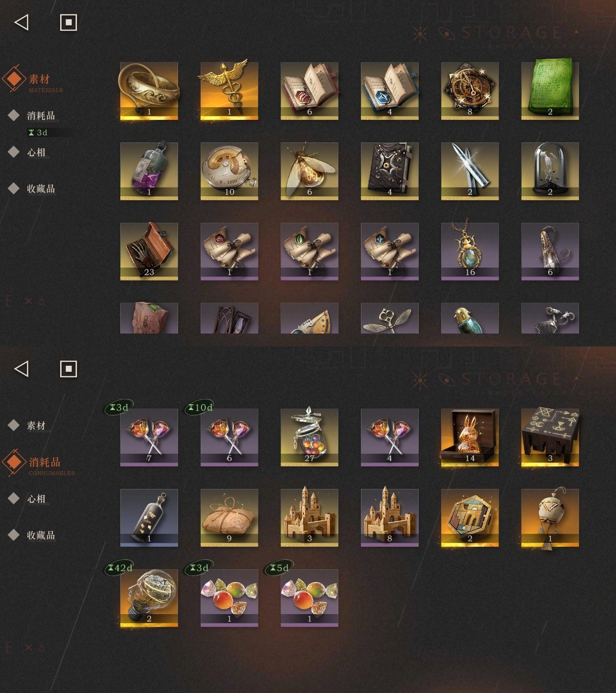Select the brain lightbulb item expiring in 42d
This screenshot has width=616, height=693.
(149, 598)
